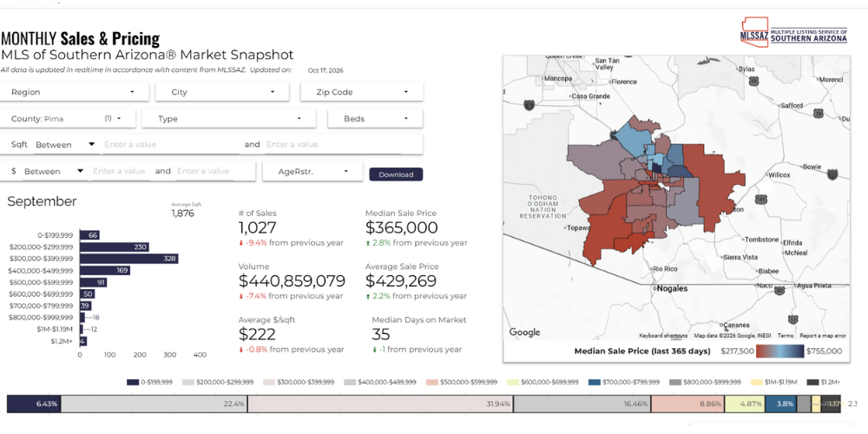
Task: Click the MLSSAZ logo
Action: click(x=793, y=34)
